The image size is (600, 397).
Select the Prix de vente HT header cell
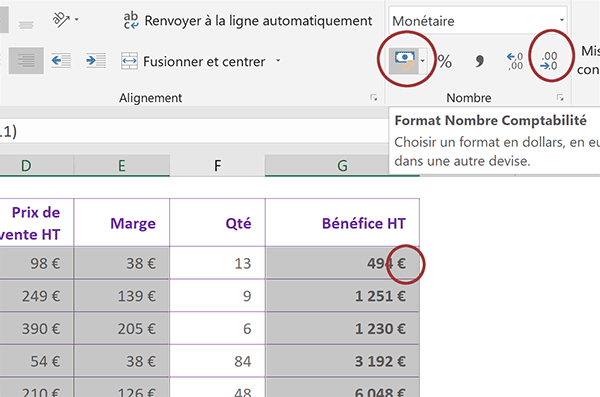(x=36, y=222)
